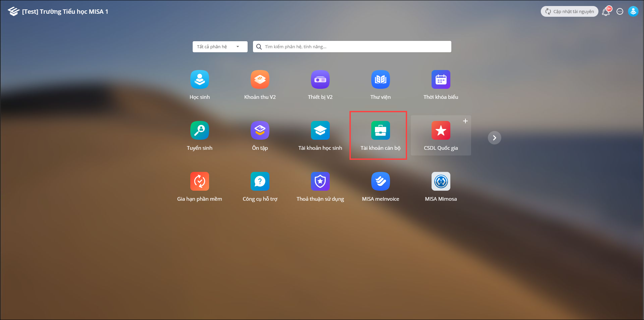
Task: Click the module search input field
Action: pyautogui.click(x=355, y=47)
